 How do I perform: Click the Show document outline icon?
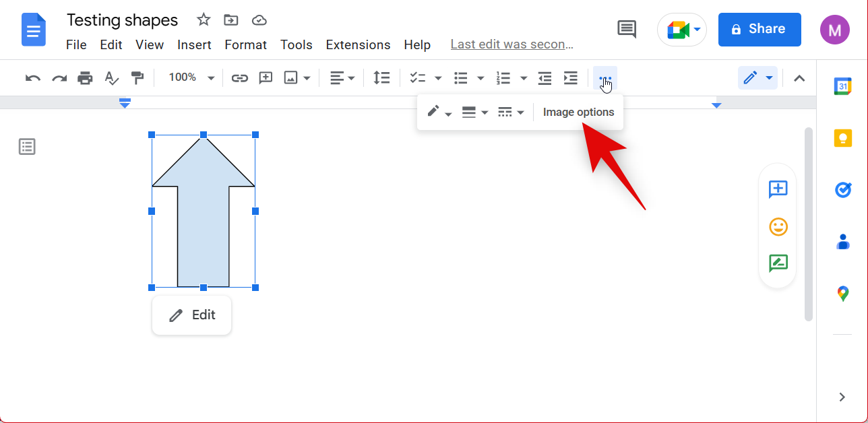27,147
